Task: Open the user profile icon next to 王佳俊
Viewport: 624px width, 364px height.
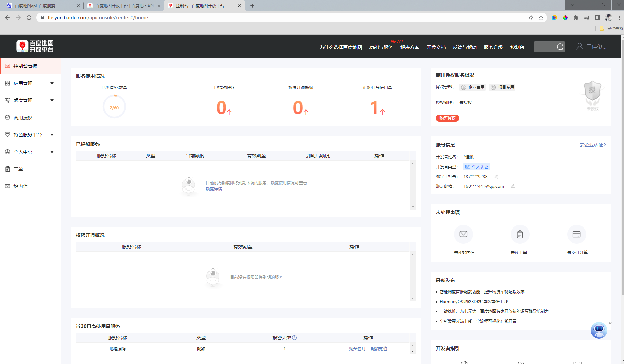Action: point(579,47)
